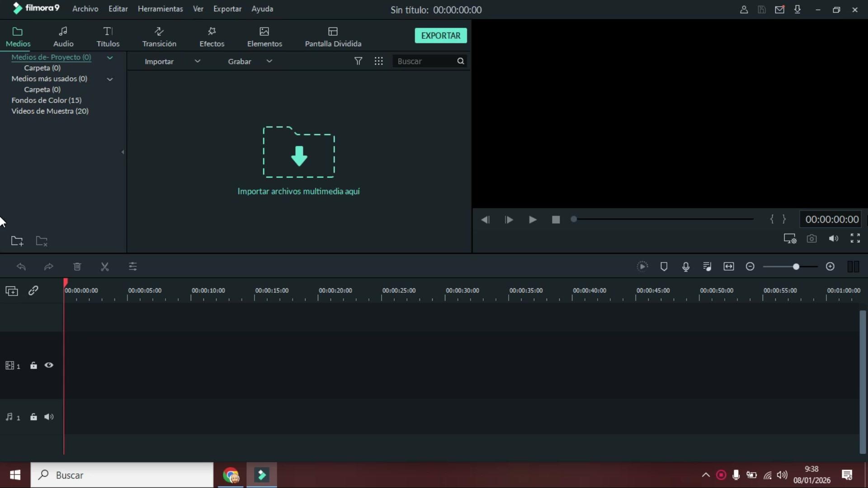Open the Herramientas menu
This screenshot has width=868, height=488.
pos(160,9)
